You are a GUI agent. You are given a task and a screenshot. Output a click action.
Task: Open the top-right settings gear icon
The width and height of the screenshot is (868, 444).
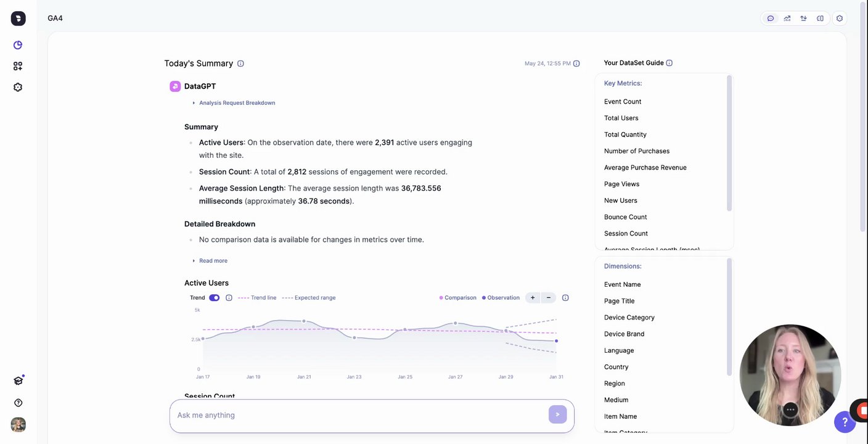[839, 18]
